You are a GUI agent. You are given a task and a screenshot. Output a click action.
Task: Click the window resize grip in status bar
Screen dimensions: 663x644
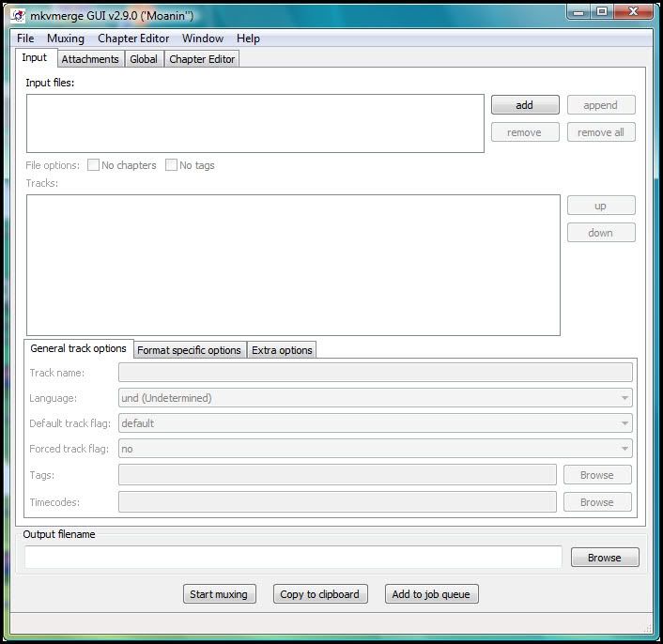(648, 628)
